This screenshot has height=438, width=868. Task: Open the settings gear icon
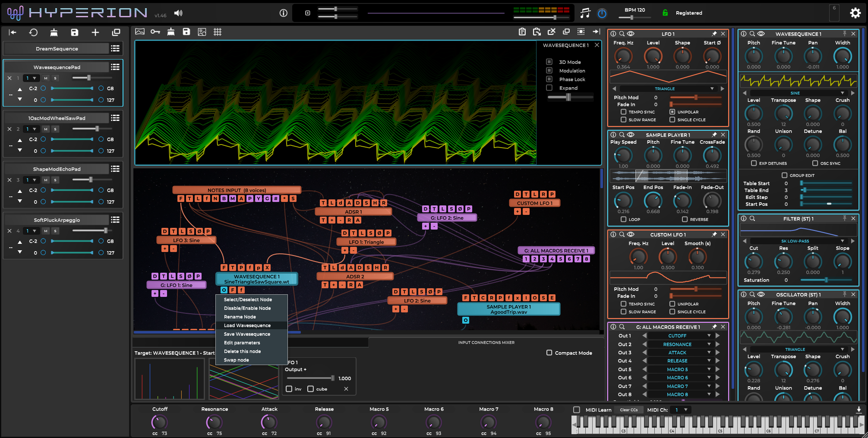pyautogui.click(x=855, y=13)
